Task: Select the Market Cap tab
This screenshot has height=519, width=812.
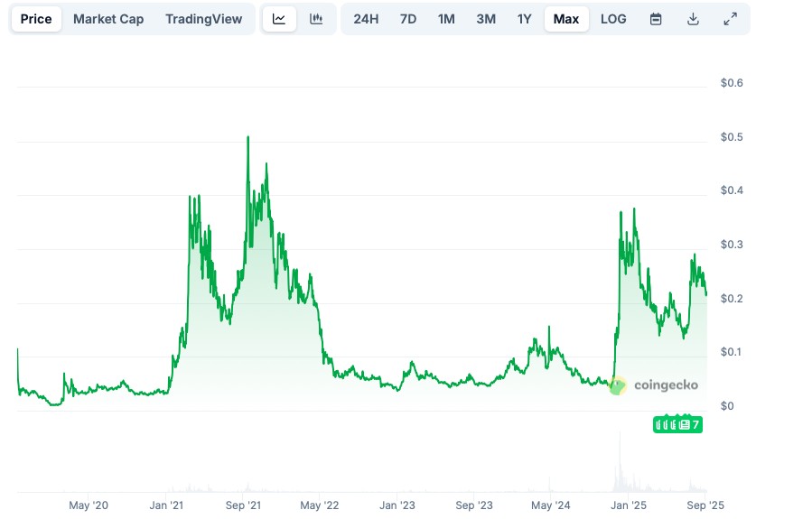Action: pyautogui.click(x=108, y=19)
